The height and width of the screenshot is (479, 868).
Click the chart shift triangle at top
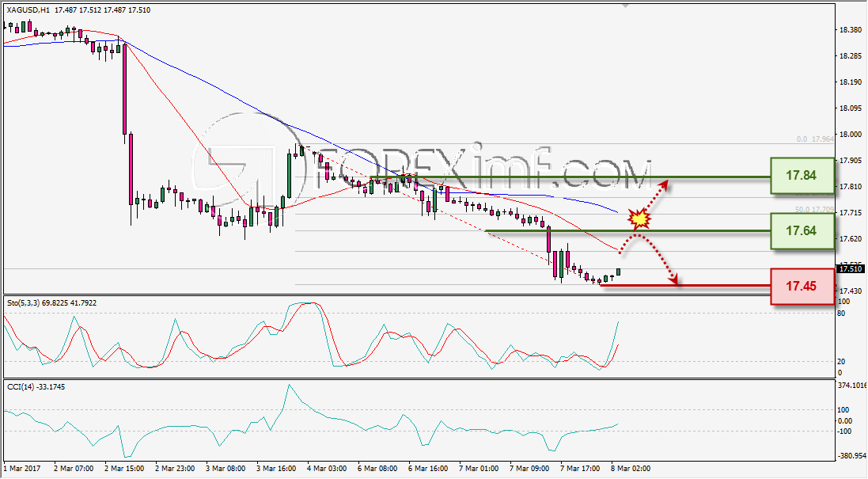[x=625, y=5]
